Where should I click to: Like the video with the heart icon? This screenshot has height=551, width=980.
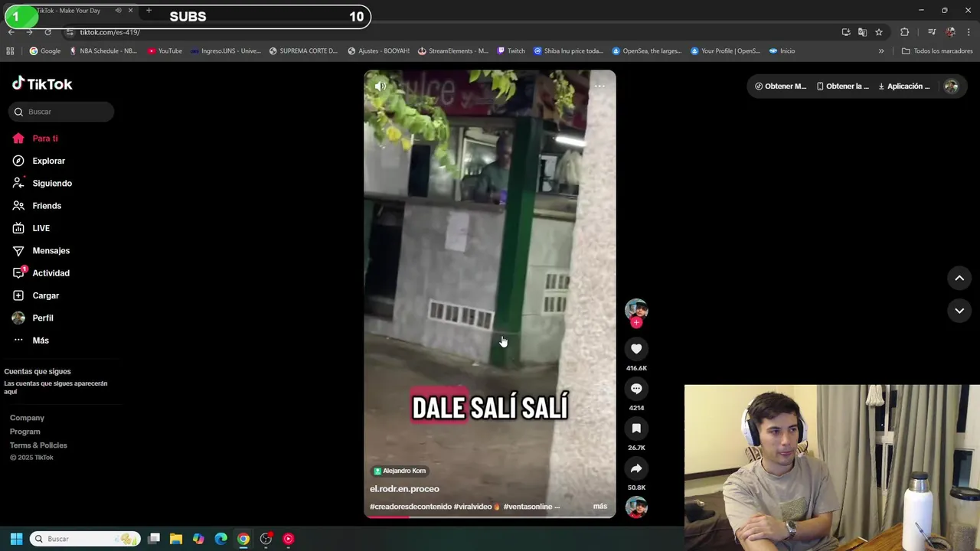(x=636, y=349)
